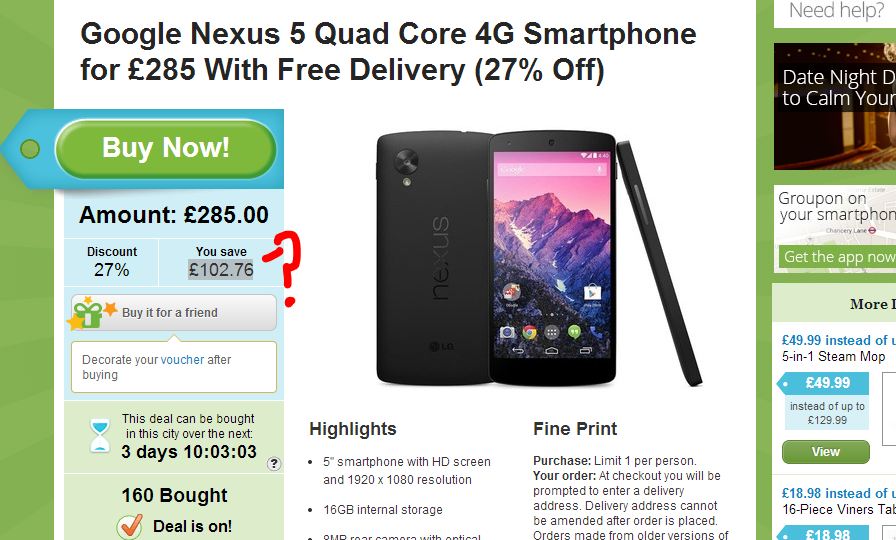Select the highlighted £102.76 savings amount
Image resolution: width=896 pixels, height=540 pixels.
pos(221,270)
